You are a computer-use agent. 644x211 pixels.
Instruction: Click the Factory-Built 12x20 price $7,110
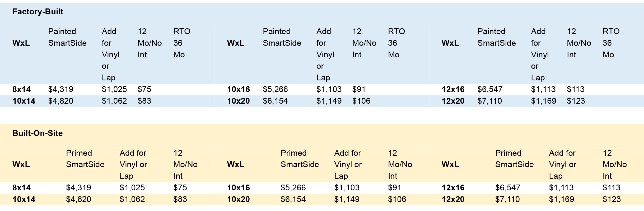490,101
